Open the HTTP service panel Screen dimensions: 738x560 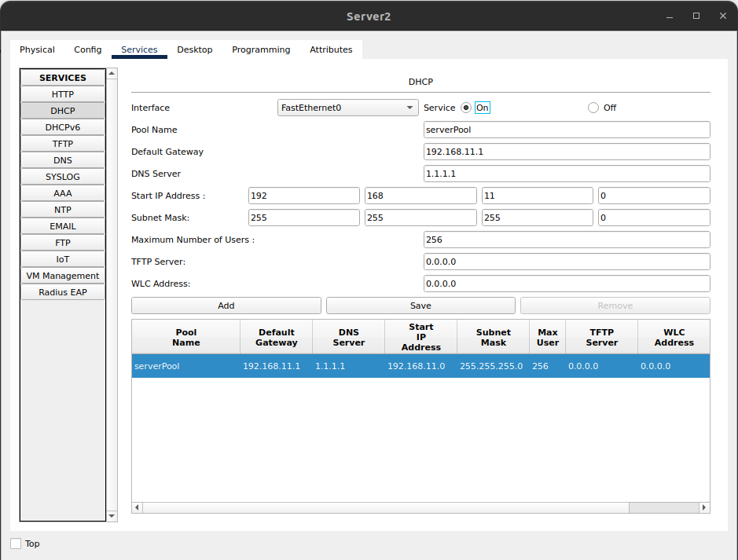(x=62, y=93)
